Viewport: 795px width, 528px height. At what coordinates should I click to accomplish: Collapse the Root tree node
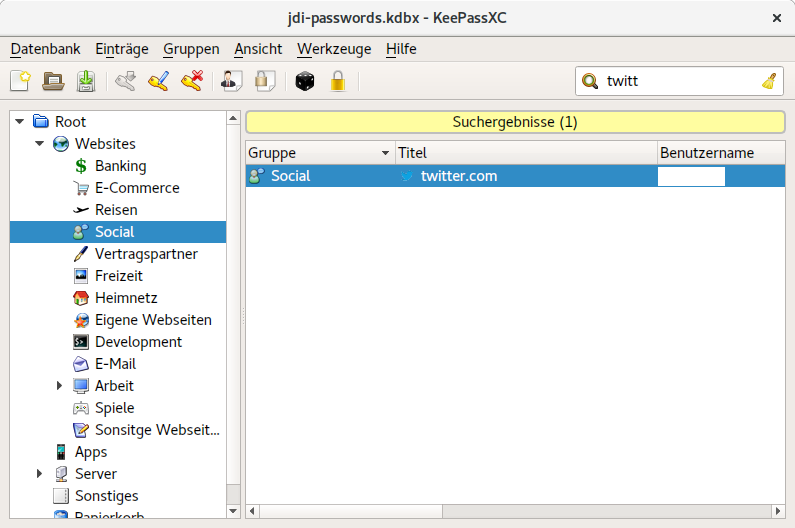coord(20,122)
